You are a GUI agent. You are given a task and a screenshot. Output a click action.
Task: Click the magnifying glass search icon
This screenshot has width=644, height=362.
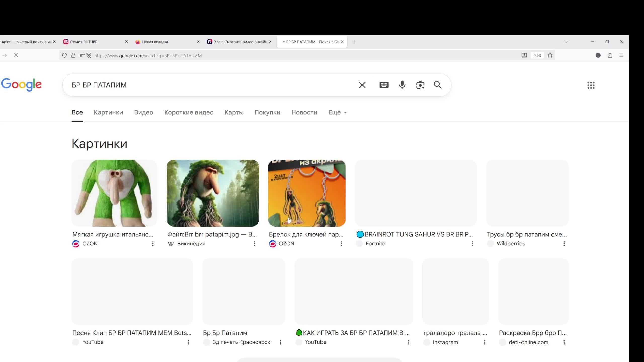pos(437,85)
